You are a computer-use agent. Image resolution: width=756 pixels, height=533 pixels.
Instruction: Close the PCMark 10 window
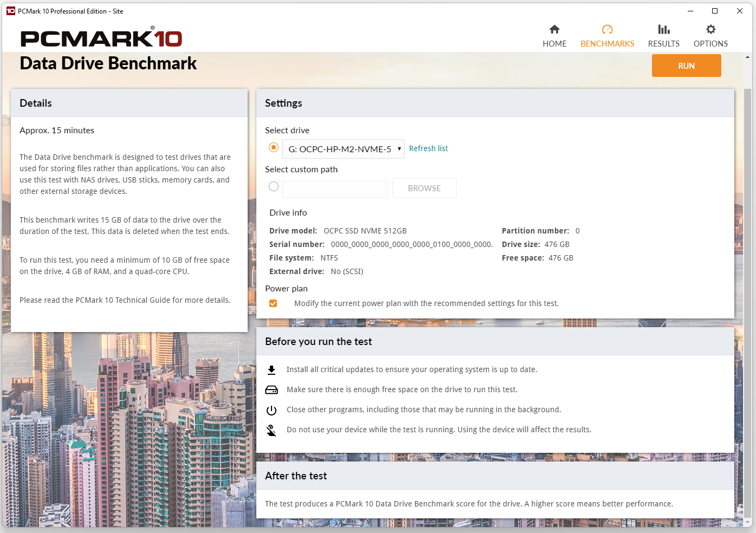(x=740, y=11)
